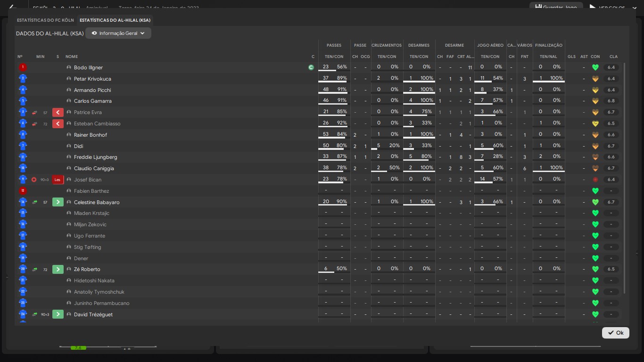The height and width of the screenshot is (362, 644).
Task: Switch to Estatísticas do FC Köln tab
Action: pyautogui.click(x=45, y=20)
